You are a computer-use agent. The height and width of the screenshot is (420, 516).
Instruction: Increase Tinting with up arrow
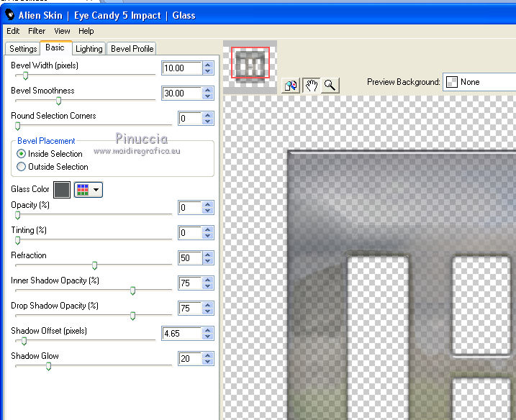[x=208, y=229]
